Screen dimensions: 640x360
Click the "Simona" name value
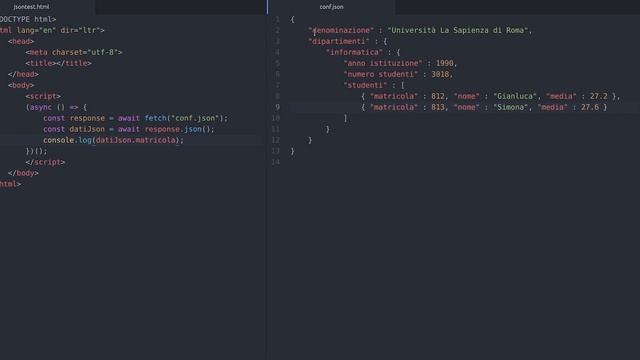pyautogui.click(x=510, y=107)
